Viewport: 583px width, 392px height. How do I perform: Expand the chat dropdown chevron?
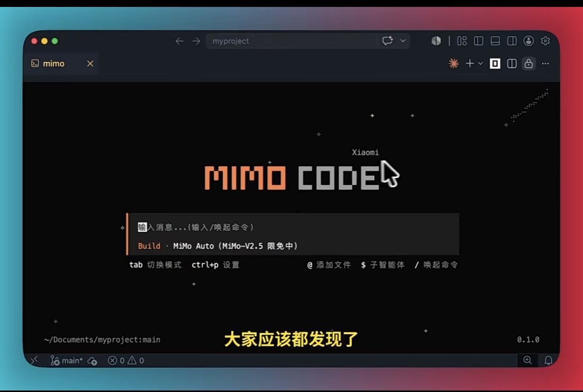[403, 41]
